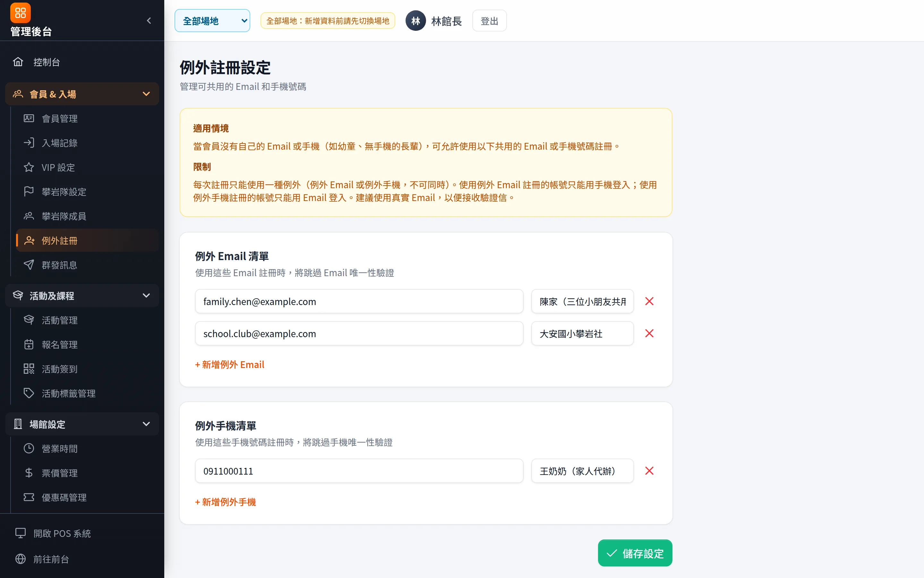Click the flag icon for 攀岩隊設定
Image resolution: width=924 pixels, height=578 pixels.
tap(29, 191)
